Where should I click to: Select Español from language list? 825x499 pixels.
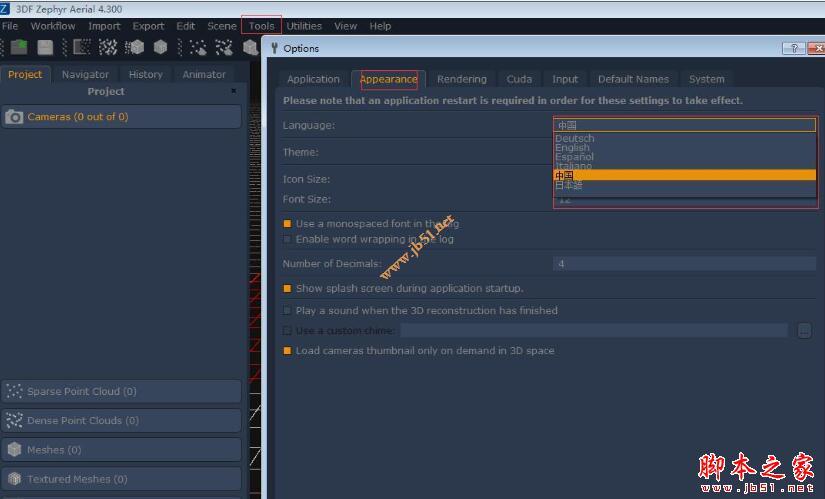(685, 157)
